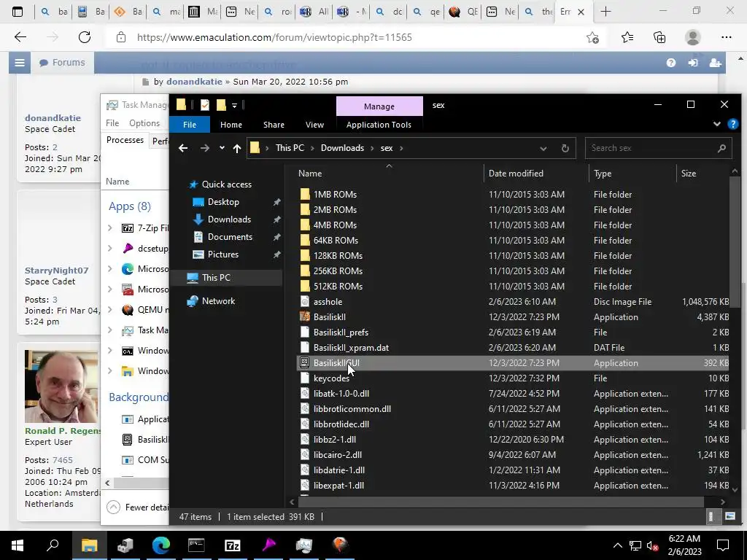Add this page to favorites
This screenshot has height=560, width=747.
pyautogui.click(x=592, y=37)
